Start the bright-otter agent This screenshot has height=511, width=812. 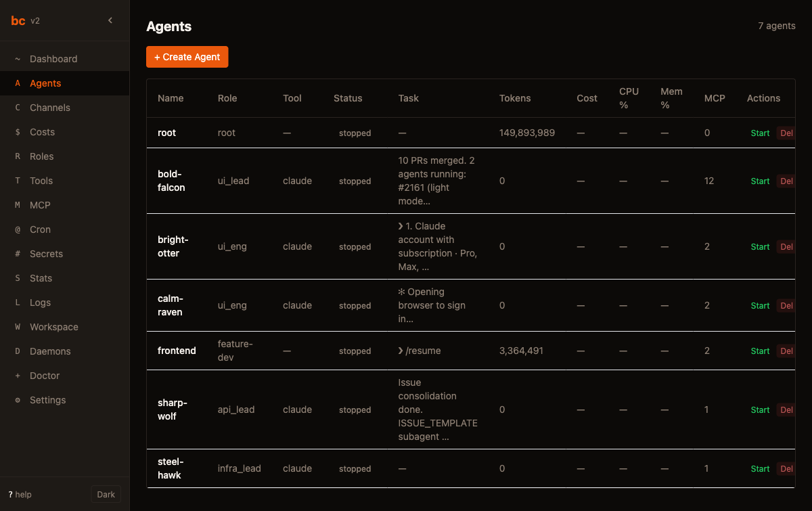[x=760, y=247]
